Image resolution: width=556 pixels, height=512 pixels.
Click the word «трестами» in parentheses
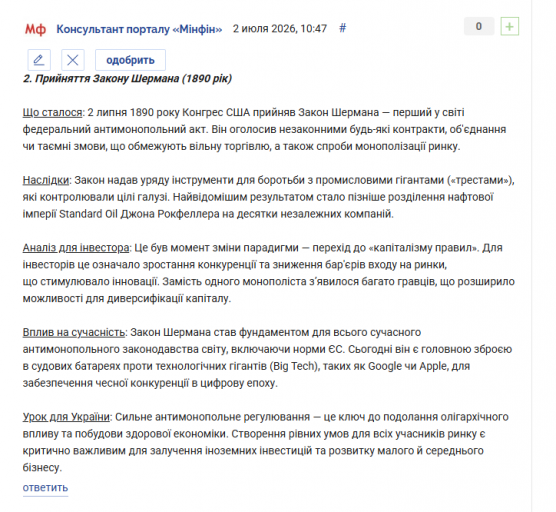click(479, 180)
